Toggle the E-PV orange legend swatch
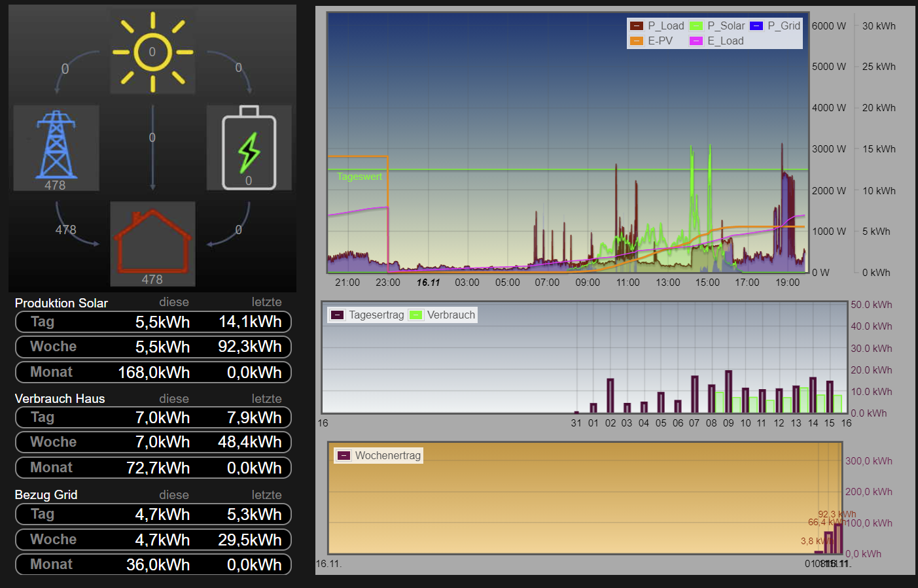 (x=637, y=41)
